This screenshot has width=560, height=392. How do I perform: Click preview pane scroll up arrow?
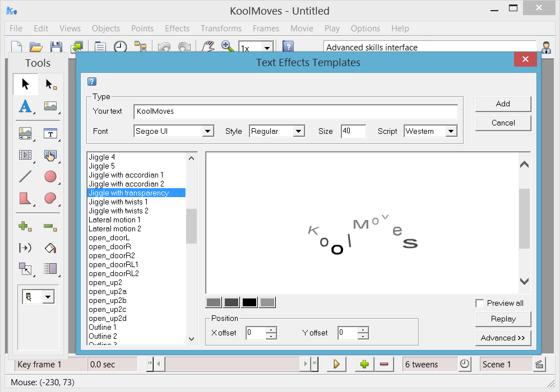(x=524, y=165)
